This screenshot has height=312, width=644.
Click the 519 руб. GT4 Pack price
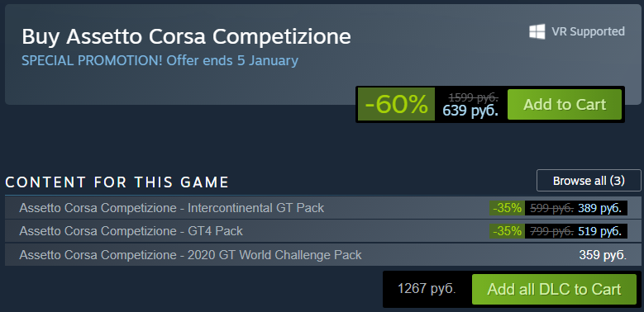pos(600,231)
